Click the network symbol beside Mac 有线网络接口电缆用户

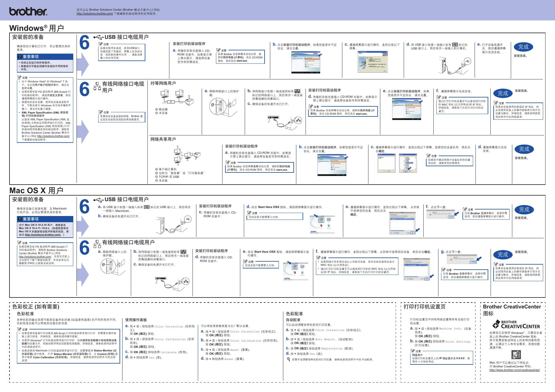pyautogui.click(x=97, y=244)
